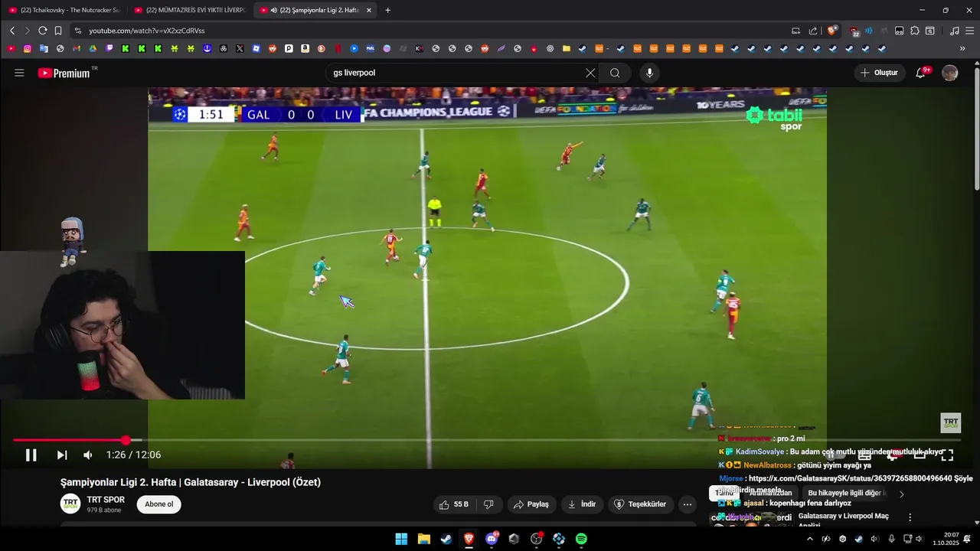The width and height of the screenshot is (980, 551).
Task: Open the account avatar menu
Action: (950, 73)
